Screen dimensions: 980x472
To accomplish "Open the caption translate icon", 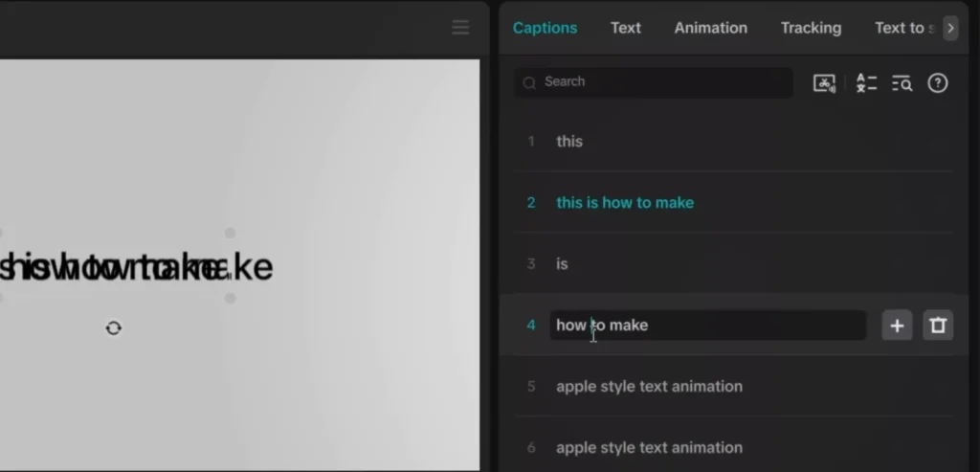I will click(x=866, y=83).
